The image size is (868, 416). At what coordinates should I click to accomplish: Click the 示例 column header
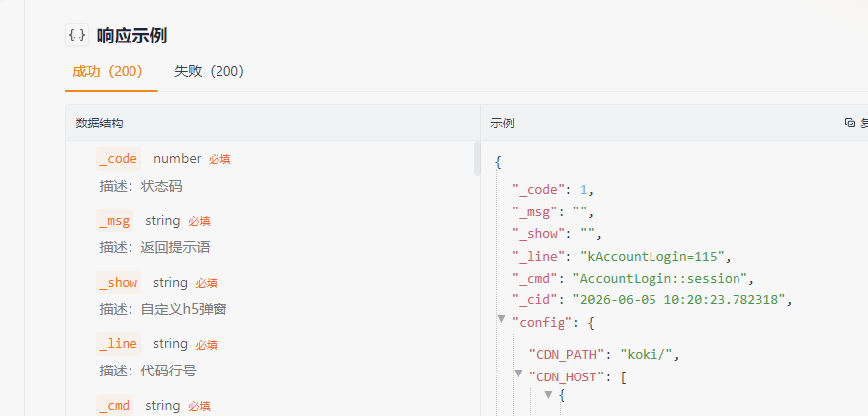502,124
